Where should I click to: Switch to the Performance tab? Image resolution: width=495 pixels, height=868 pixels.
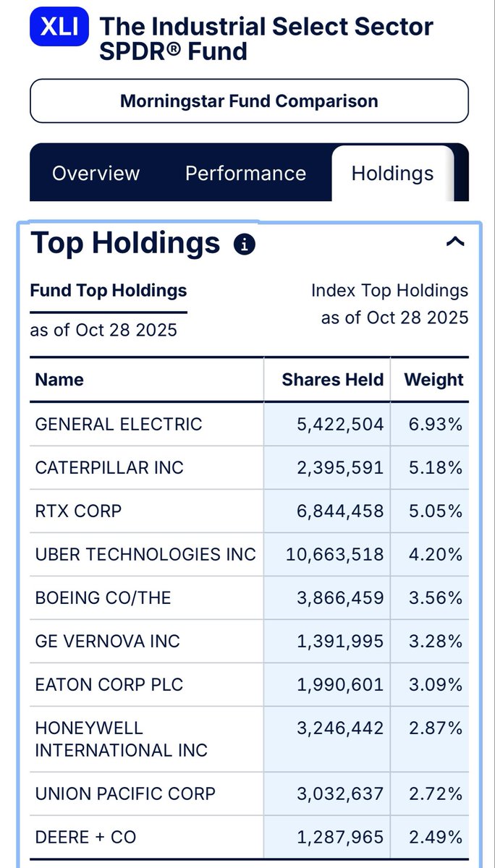click(245, 174)
